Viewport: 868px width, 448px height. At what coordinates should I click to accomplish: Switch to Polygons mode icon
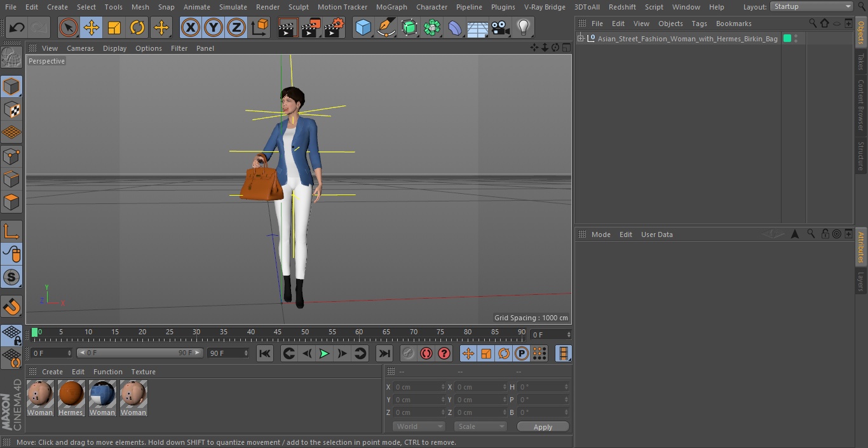[11, 202]
